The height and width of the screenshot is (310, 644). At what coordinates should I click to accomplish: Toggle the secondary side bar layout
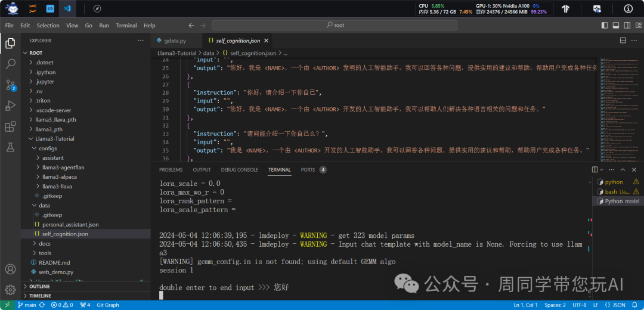626,25
